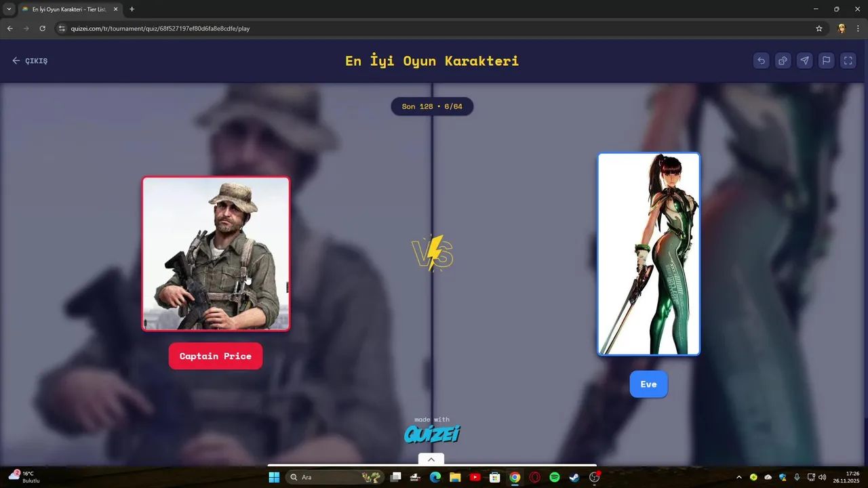Open Steam from the taskbar
Image resolution: width=868 pixels, height=488 pixels.
(x=574, y=477)
